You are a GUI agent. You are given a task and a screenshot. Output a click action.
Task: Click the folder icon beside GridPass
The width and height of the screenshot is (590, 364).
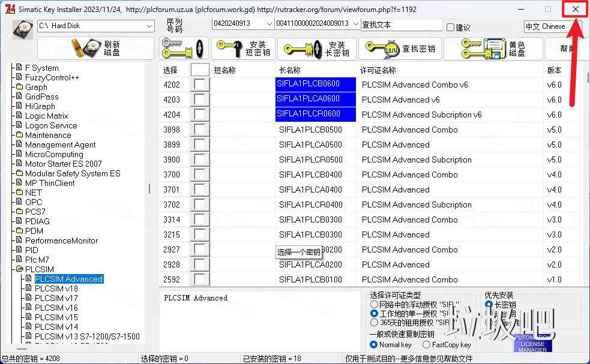coord(20,97)
